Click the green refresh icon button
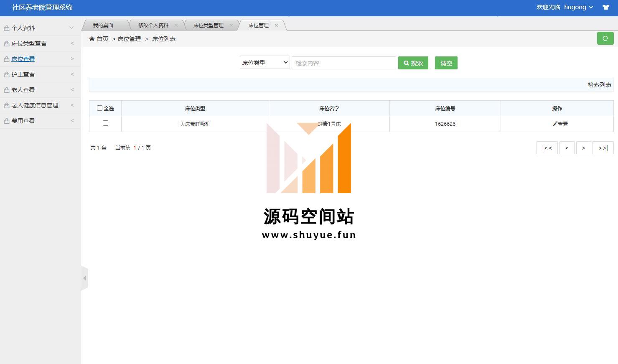The width and height of the screenshot is (618, 364). [x=605, y=38]
